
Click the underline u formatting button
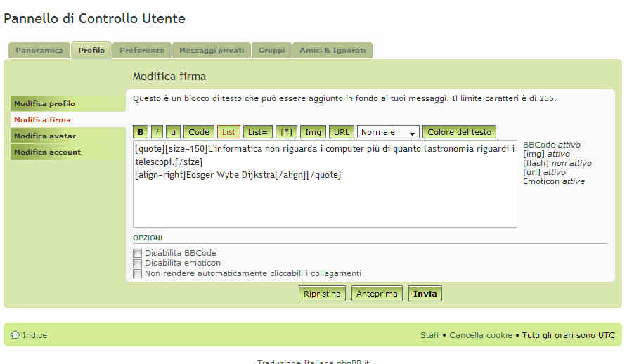[x=173, y=132]
